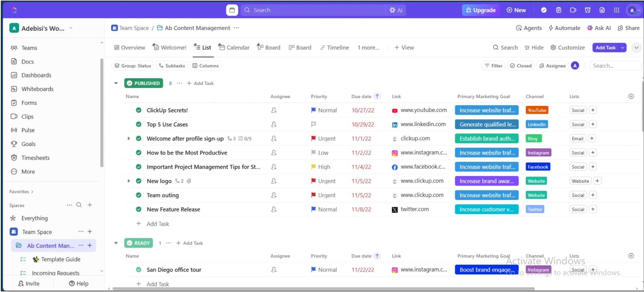This screenshot has width=644, height=292.
Task: Open Adebisi's Workspace switcher dropdown
Action: 71,28
